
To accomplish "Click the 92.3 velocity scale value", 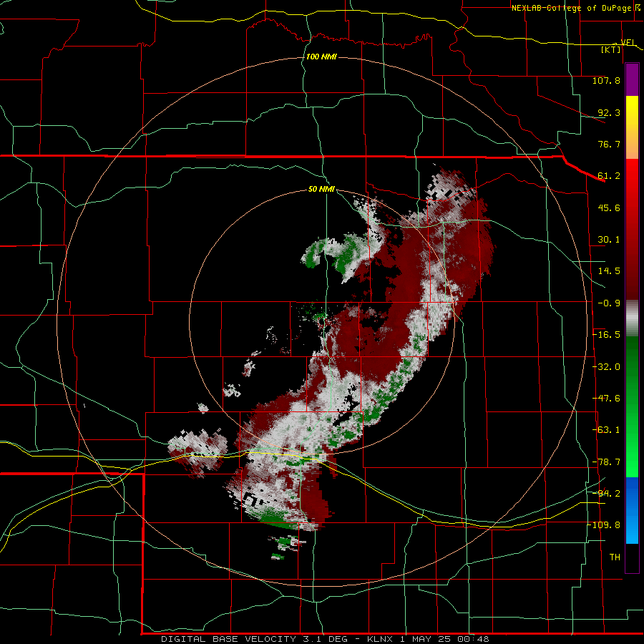I will click(x=609, y=112).
